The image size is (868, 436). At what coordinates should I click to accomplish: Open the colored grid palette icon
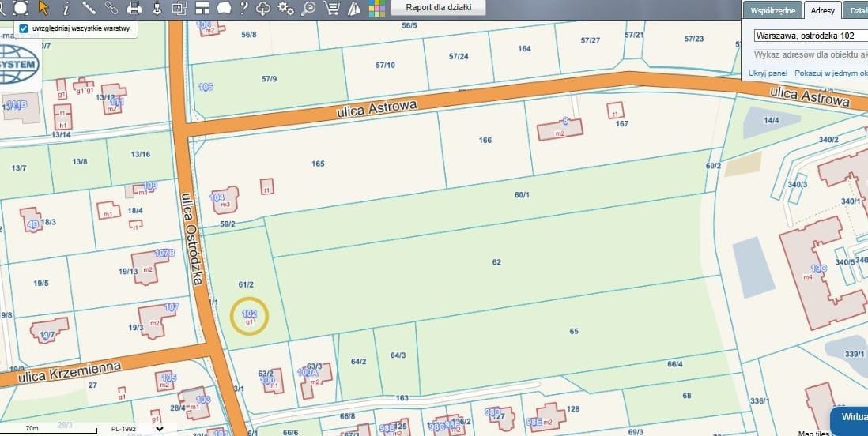[x=377, y=8]
